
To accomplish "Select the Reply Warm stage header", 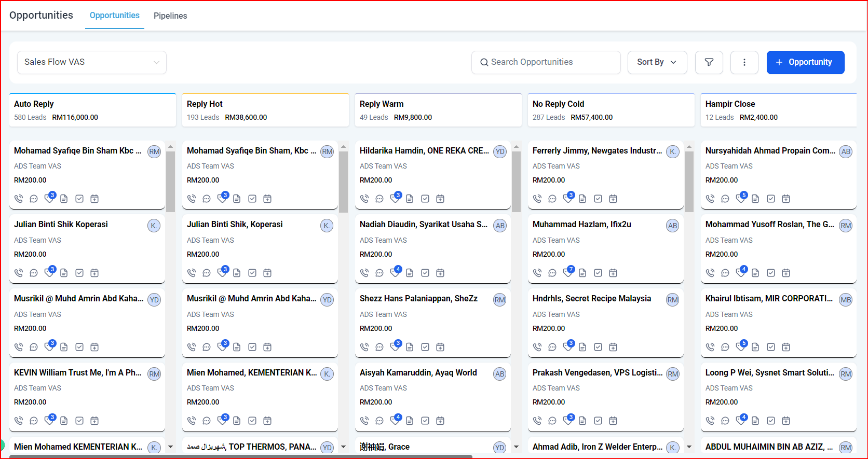I will 438,110.
